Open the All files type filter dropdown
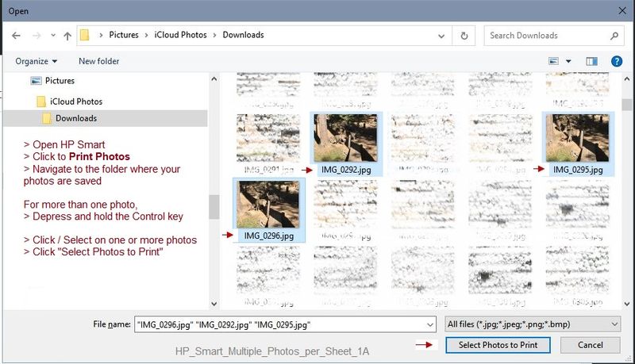 [x=533, y=324]
